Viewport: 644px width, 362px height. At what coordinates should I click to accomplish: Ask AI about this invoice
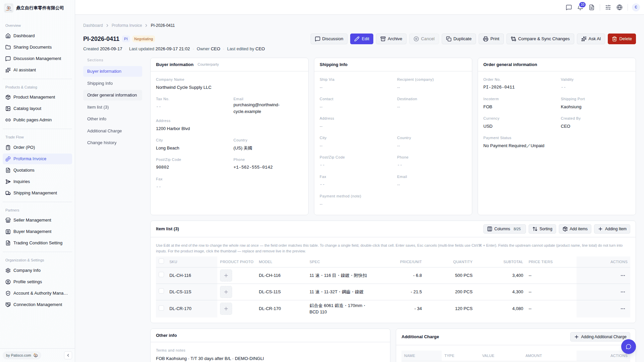tap(591, 39)
